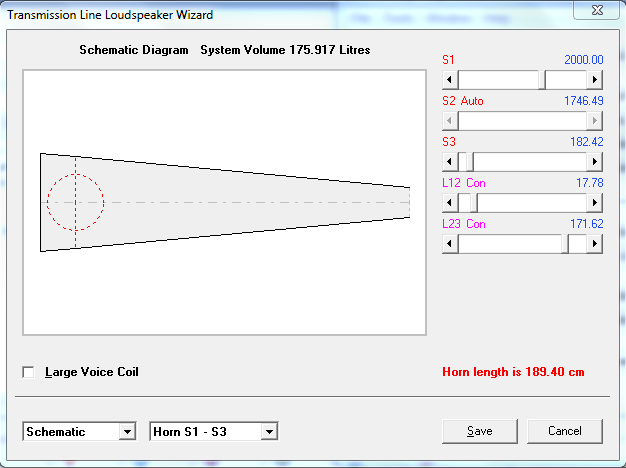Click the L23 Con label
Screen dimensions: 626x468
[x=464, y=224]
